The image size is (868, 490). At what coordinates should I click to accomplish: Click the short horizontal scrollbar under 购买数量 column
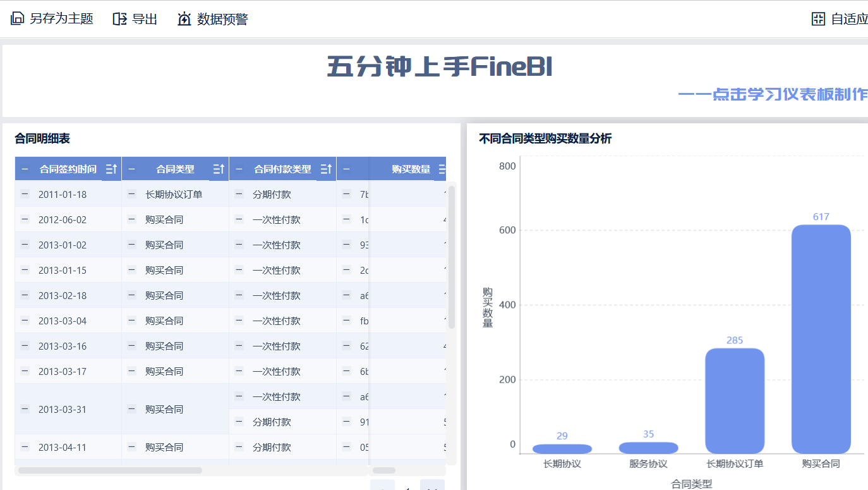click(x=384, y=470)
